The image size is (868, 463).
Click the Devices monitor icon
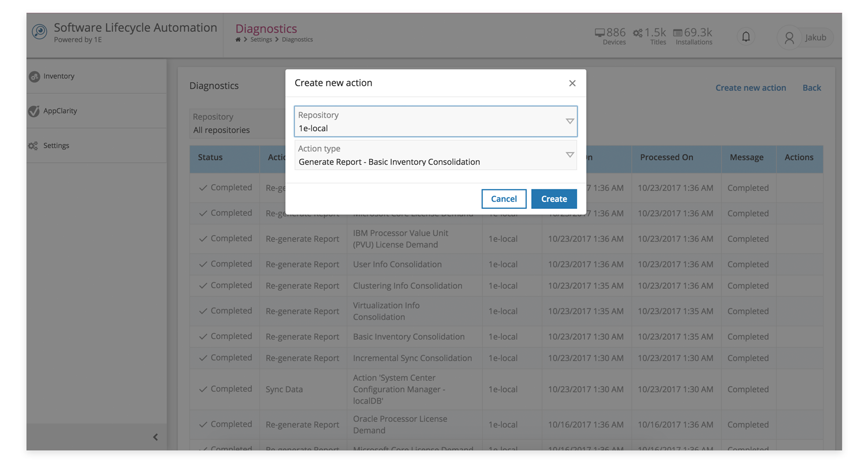[600, 33]
